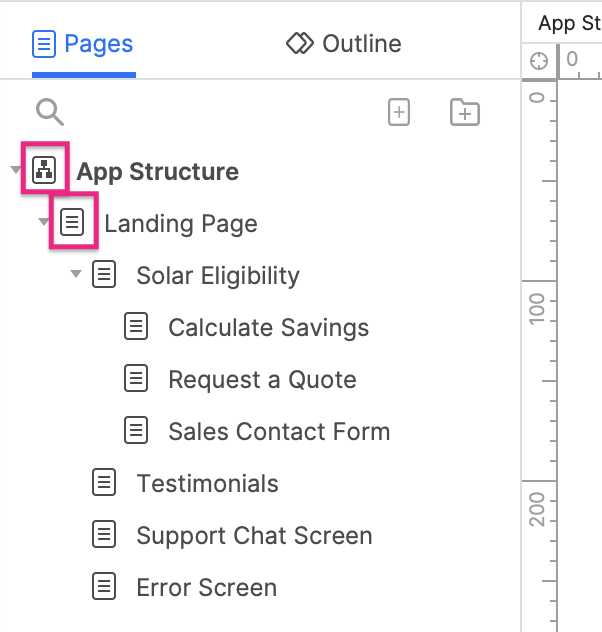The width and height of the screenshot is (602, 632).
Task: Select the Support Chat Screen page
Action: click(254, 536)
